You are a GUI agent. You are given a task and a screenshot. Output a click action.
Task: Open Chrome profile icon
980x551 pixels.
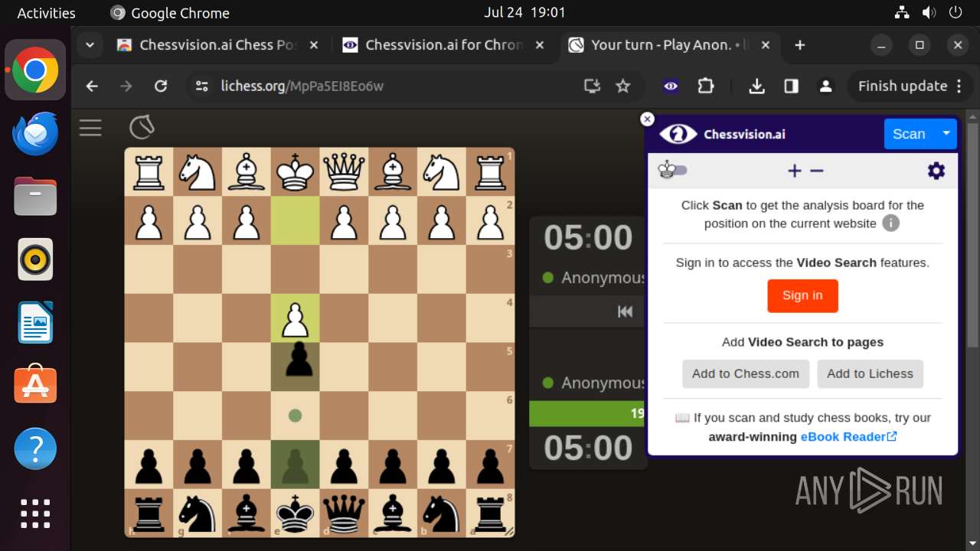pyautogui.click(x=825, y=86)
